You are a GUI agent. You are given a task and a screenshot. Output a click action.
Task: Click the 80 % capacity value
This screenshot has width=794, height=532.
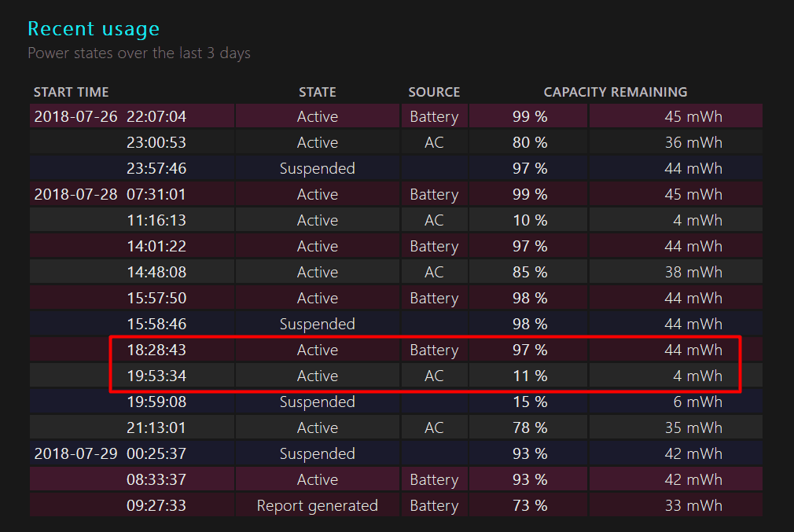pyautogui.click(x=530, y=142)
